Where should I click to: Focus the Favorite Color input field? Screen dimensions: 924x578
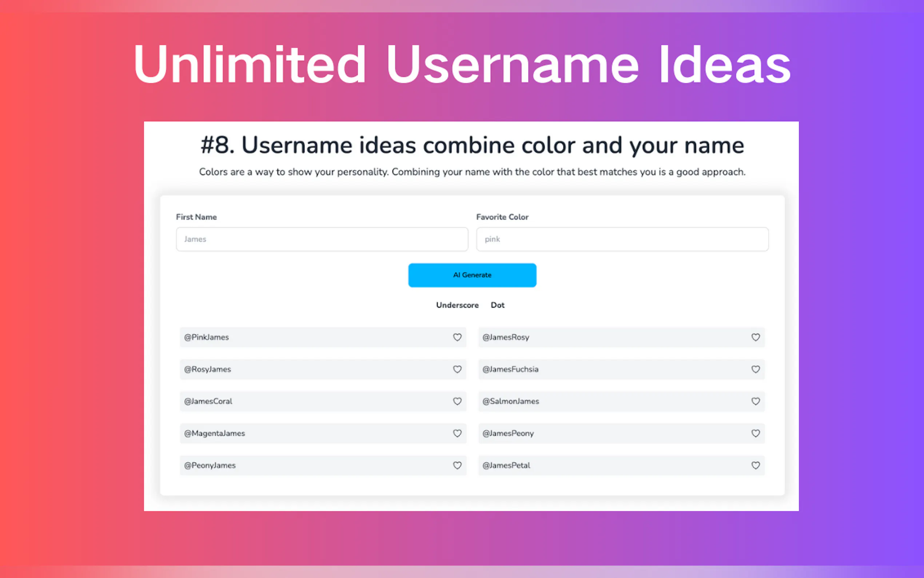point(622,239)
